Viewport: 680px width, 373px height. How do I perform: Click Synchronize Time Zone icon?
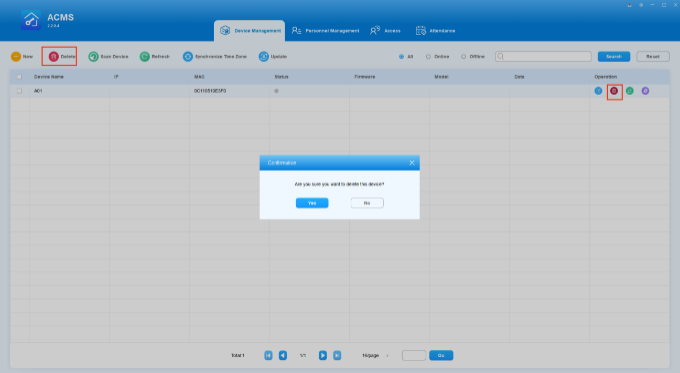tap(187, 57)
